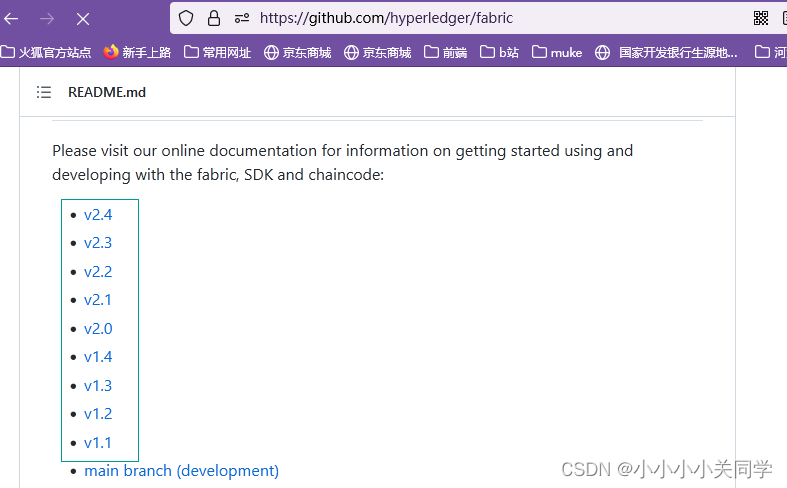Open the site permissions icon in address bar
787x488 pixels.
(x=242, y=19)
